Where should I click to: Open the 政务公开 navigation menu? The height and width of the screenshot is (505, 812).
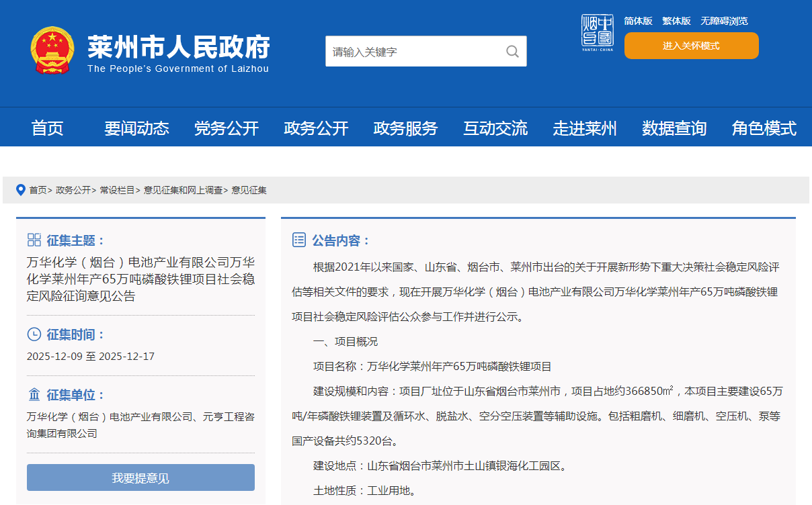[x=316, y=128]
